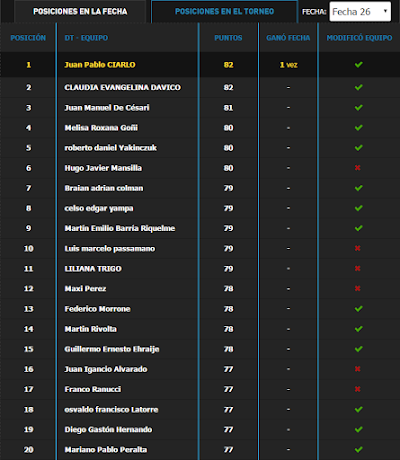Select the name Hugo Javier Mansilla

click(103, 168)
